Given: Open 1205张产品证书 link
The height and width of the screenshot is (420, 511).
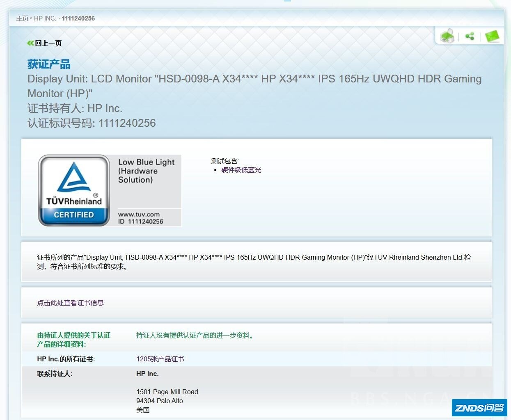Looking at the screenshot, I should pyautogui.click(x=160, y=359).
